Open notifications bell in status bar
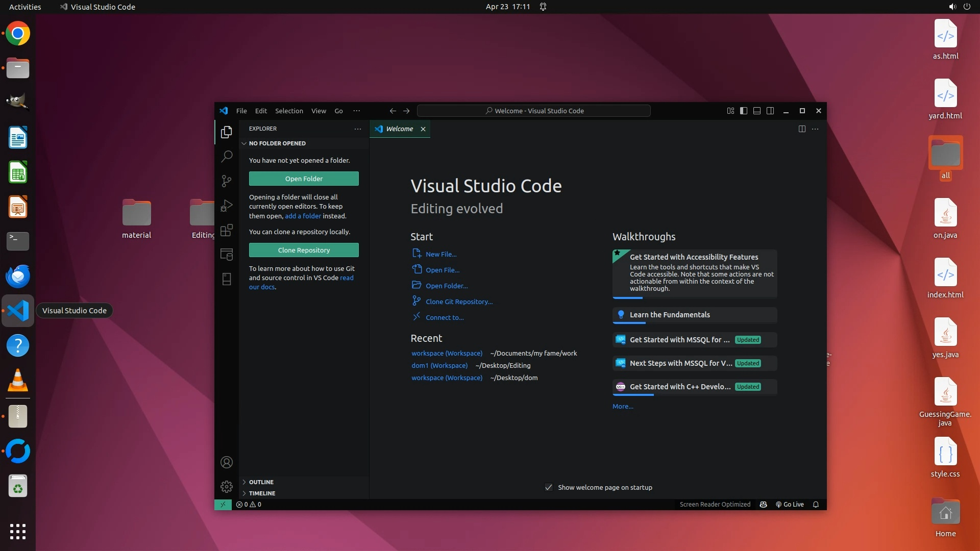 816,505
